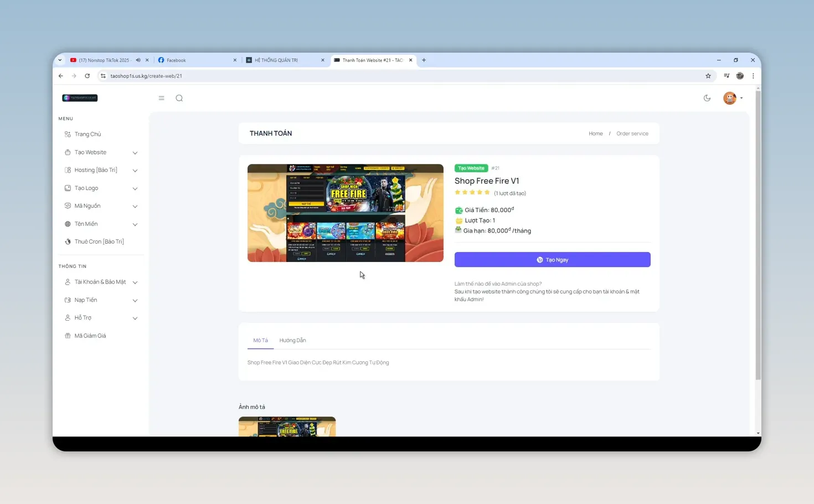Click the five-star rating stars
The image size is (814, 504).
pyautogui.click(x=472, y=193)
